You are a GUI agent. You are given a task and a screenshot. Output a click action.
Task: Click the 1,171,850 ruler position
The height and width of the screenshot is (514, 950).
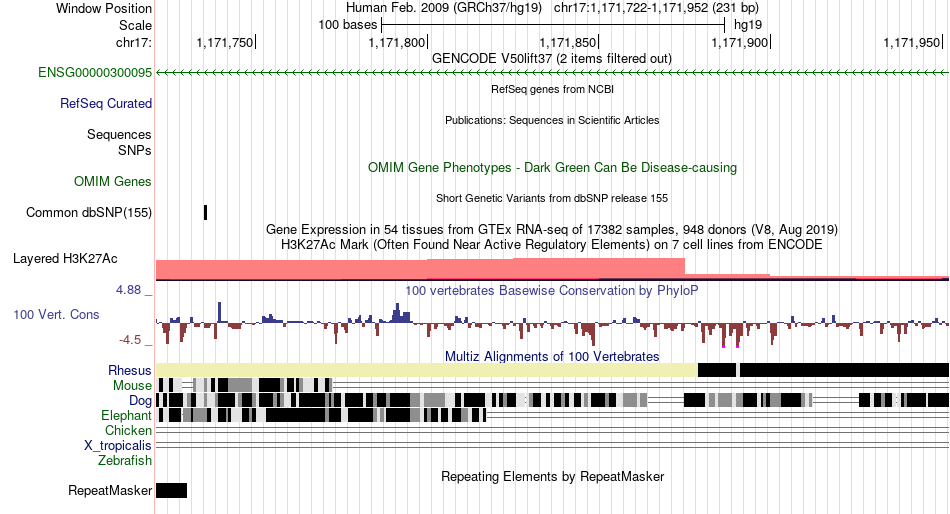[568, 42]
